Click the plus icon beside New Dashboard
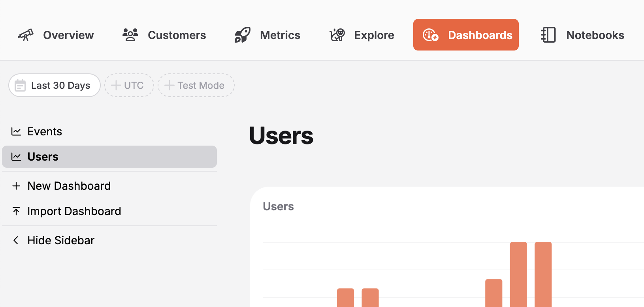The image size is (644, 307). [16, 186]
